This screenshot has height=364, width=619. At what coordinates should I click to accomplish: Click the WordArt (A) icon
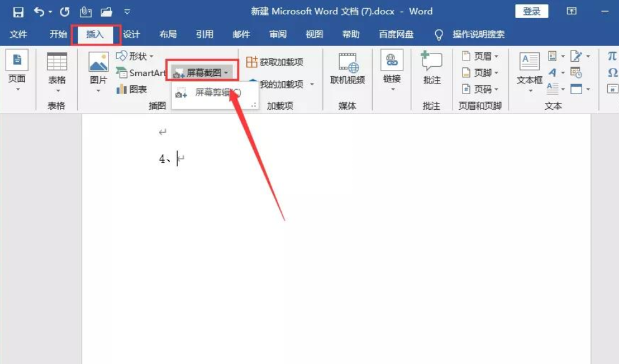pyautogui.click(x=553, y=73)
